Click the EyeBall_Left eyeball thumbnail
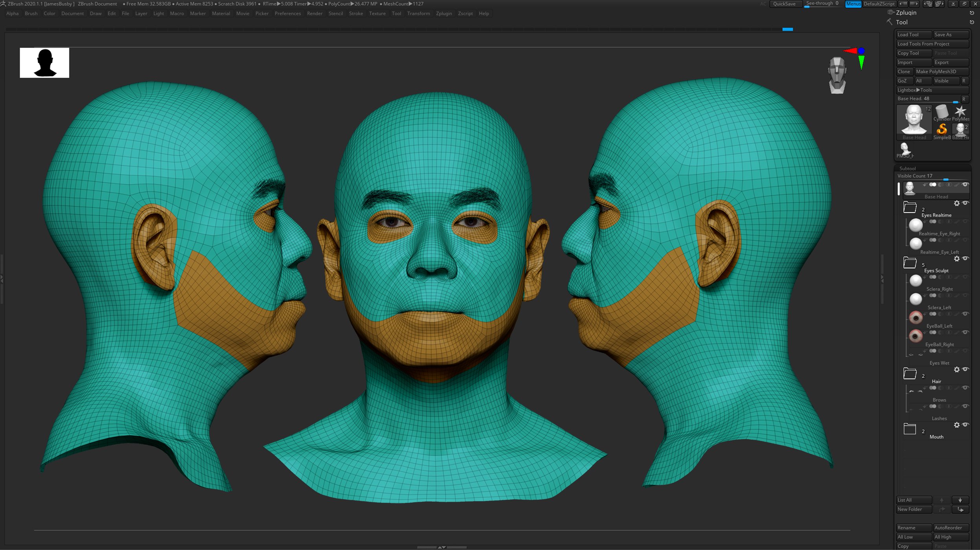 click(916, 317)
